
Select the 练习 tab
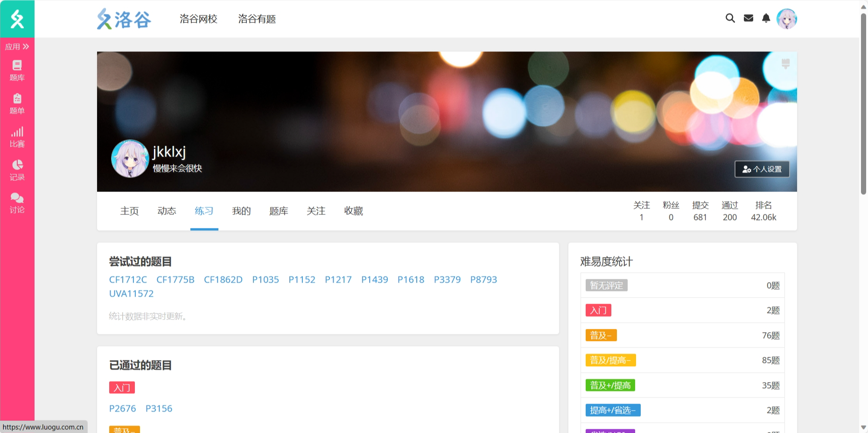pos(204,211)
